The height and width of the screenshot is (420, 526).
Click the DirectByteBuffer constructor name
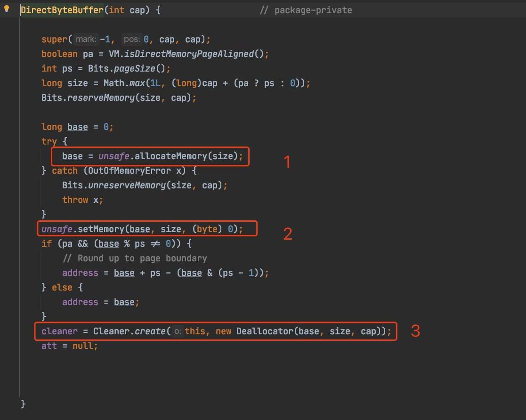tap(62, 10)
